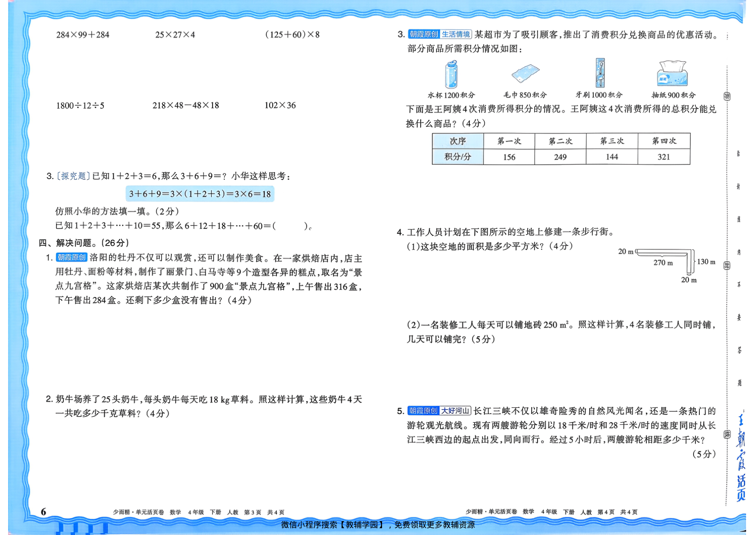
Task: Click the 朝霞原创 tag on problem 1
Action: point(71,257)
